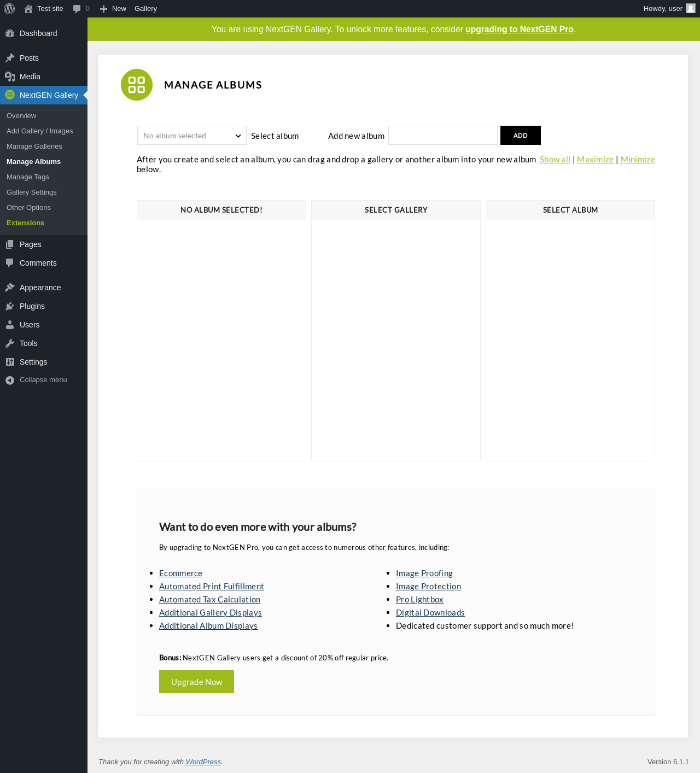Open the album selection dropdown
Image resolution: width=700 pixels, height=773 pixels.
click(192, 136)
